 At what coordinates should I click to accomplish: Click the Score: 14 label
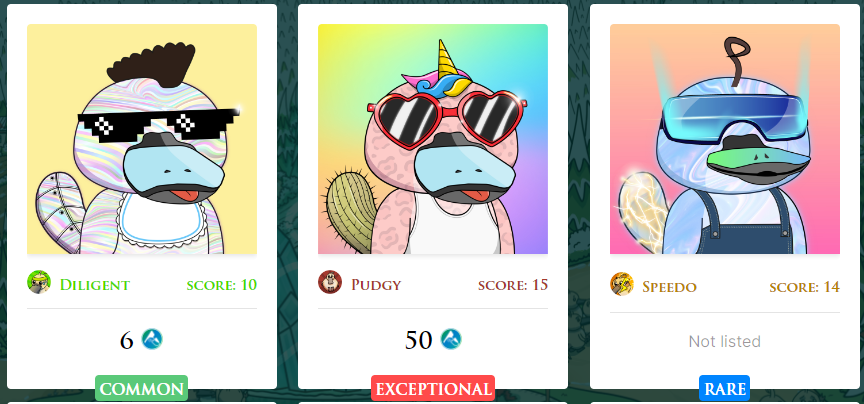(x=804, y=287)
